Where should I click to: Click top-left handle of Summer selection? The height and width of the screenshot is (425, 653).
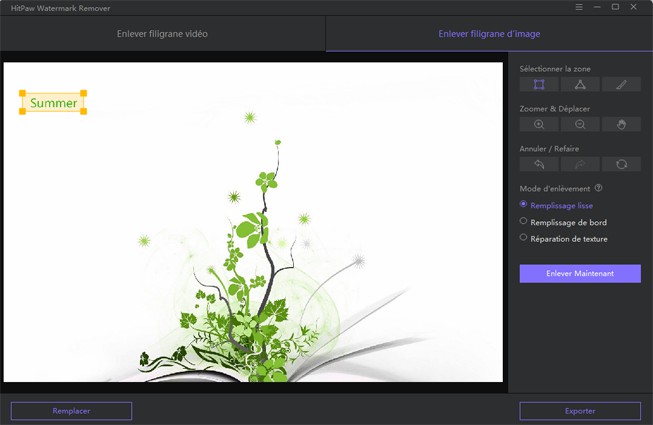coord(22,93)
